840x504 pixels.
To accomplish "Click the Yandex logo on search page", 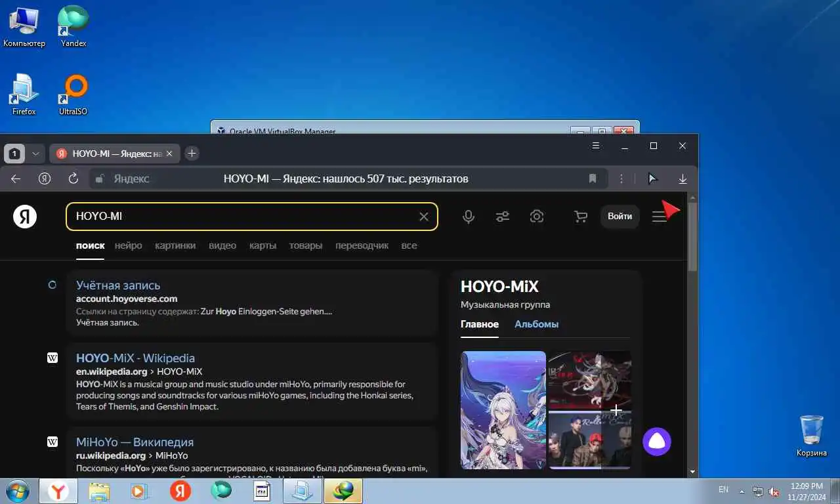I will pos(25,216).
